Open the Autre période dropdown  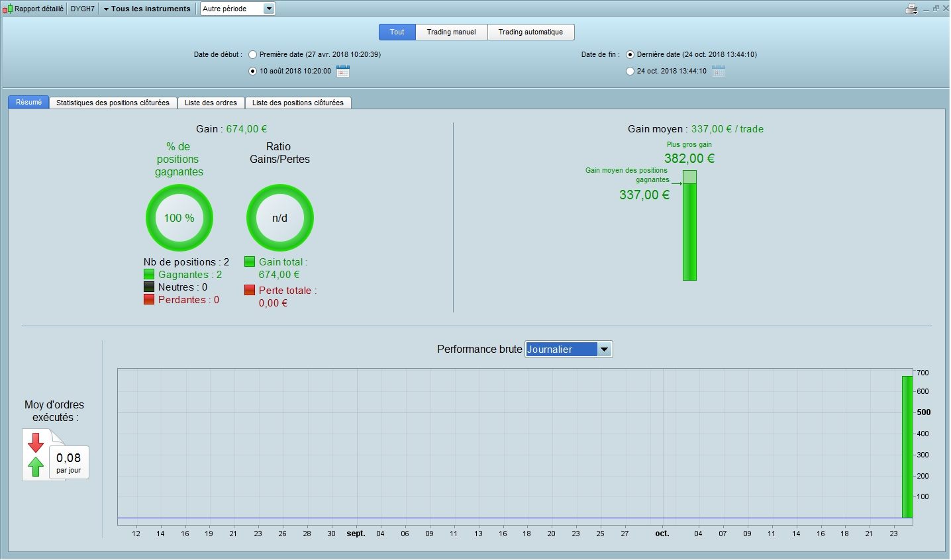[x=238, y=9]
